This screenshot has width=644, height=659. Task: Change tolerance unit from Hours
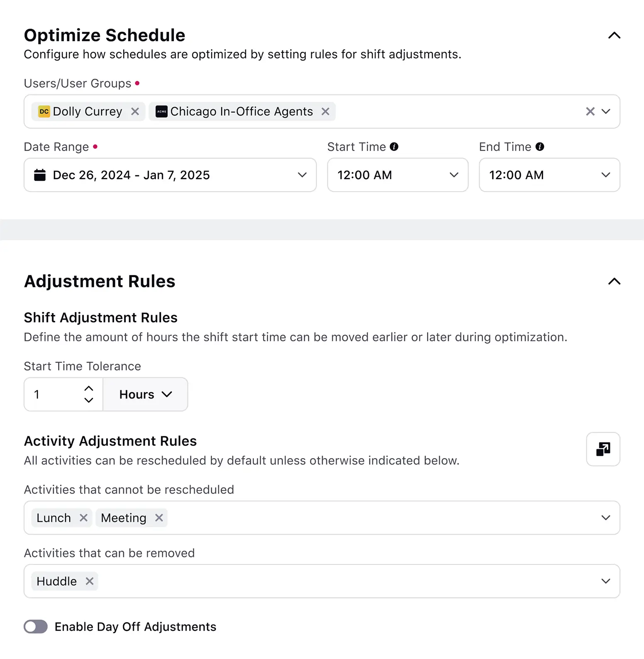click(x=145, y=394)
